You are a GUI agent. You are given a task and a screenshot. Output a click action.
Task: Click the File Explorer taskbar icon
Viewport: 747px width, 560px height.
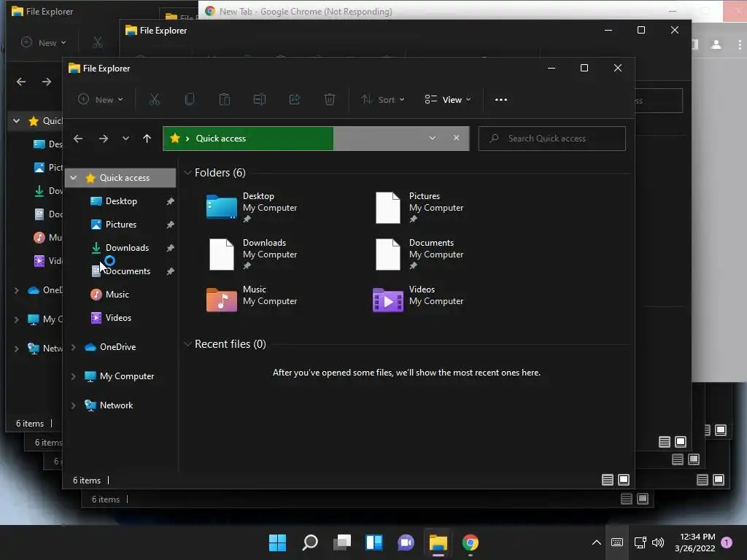tap(438, 542)
